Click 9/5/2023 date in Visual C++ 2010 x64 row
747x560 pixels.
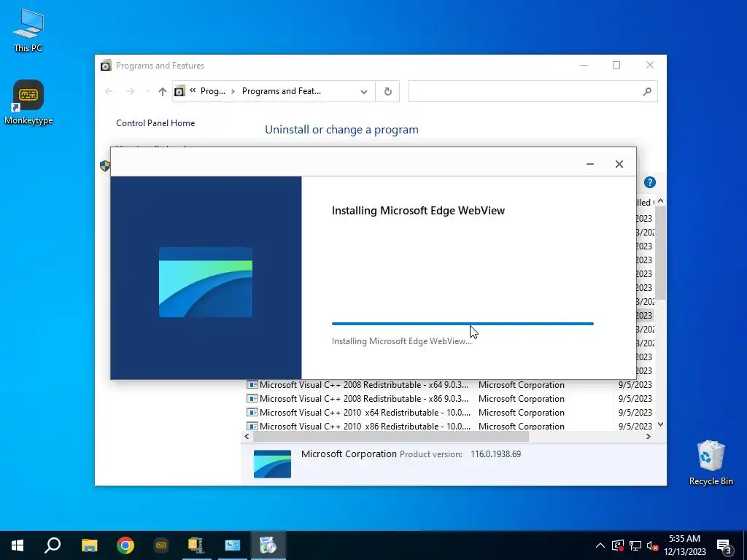point(635,413)
